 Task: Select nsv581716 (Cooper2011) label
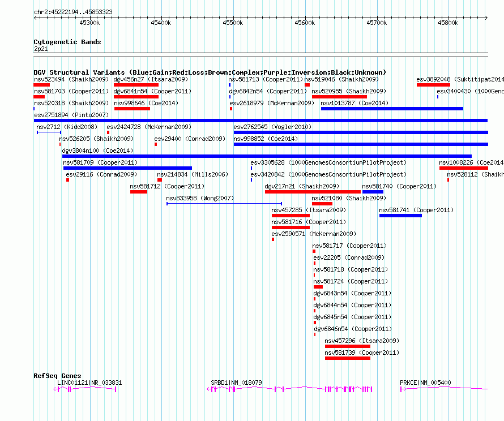309,222
